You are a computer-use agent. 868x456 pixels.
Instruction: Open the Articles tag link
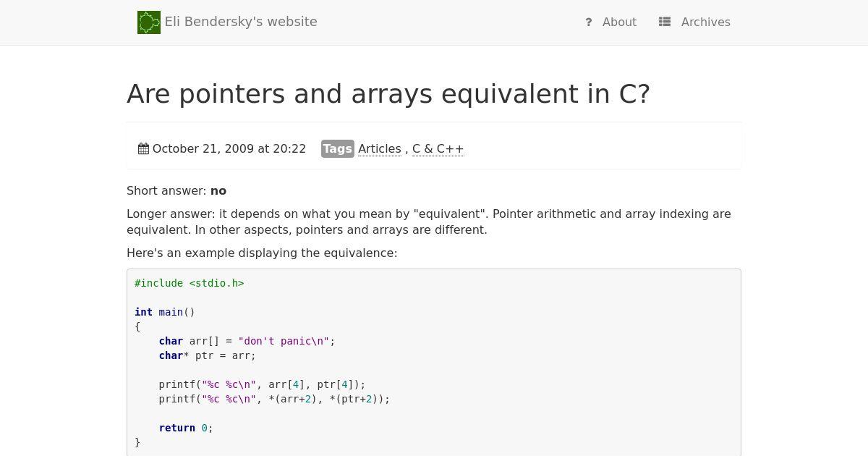[x=379, y=149]
